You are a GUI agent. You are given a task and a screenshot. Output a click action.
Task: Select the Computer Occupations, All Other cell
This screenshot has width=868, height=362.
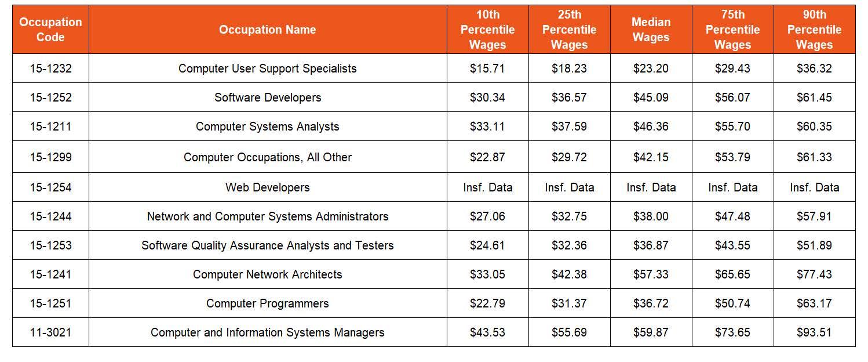[268, 157]
